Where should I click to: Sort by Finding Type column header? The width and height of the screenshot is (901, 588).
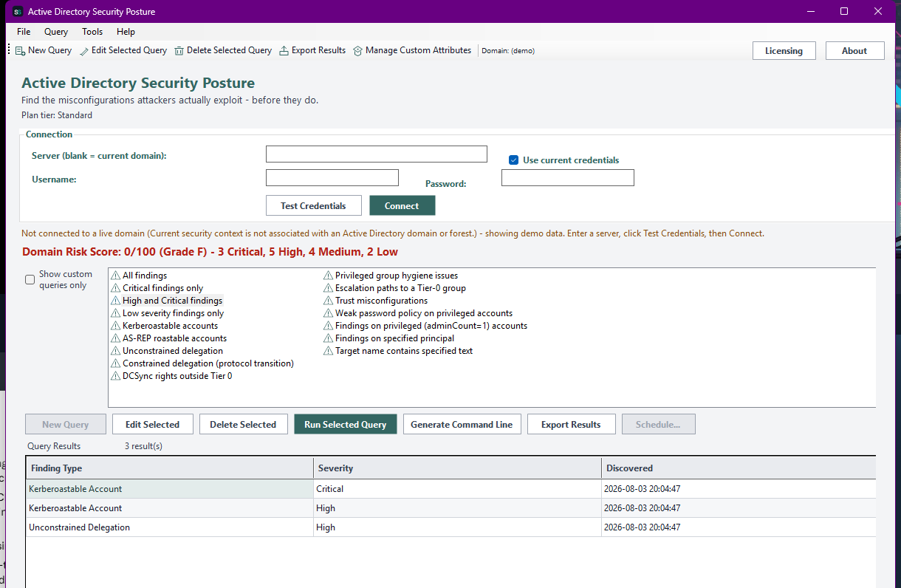pyautogui.click(x=170, y=468)
